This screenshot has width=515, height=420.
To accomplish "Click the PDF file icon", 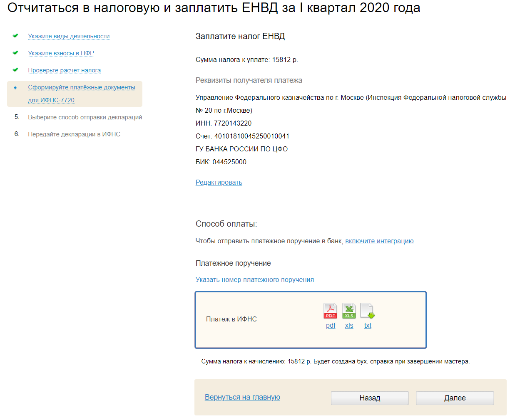I will [x=331, y=311].
